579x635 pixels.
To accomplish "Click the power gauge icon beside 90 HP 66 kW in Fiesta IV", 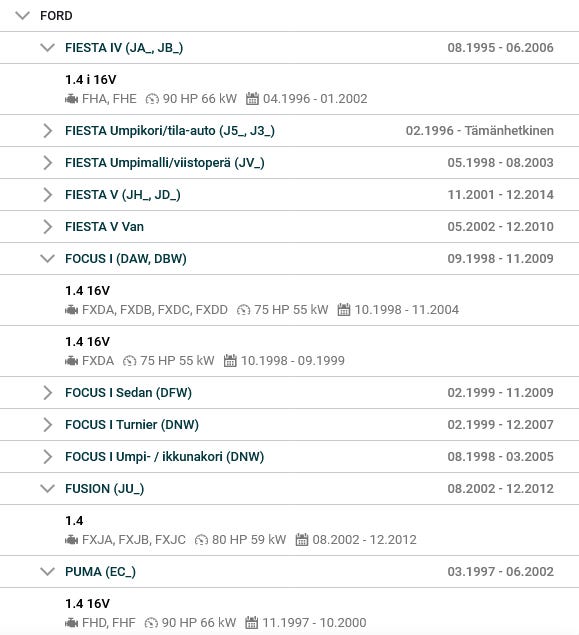I will point(152,99).
